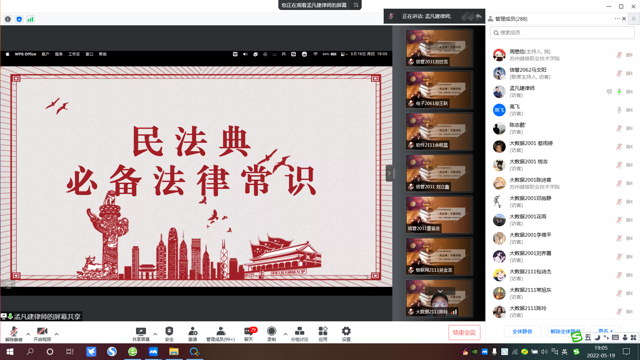Click the 搜索成员 search field
The height and width of the screenshot is (360, 640).
pyautogui.click(x=562, y=33)
